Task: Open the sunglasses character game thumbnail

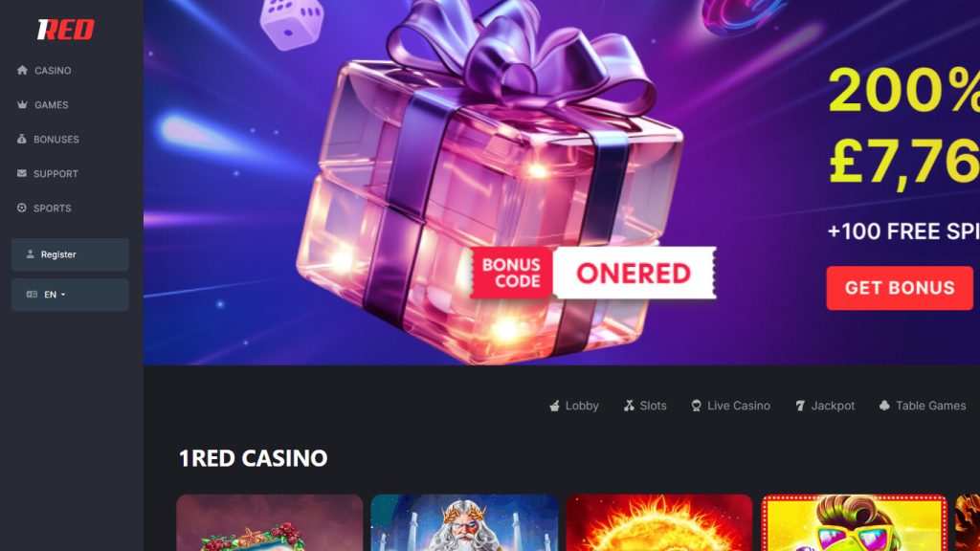Action: [855, 523]
